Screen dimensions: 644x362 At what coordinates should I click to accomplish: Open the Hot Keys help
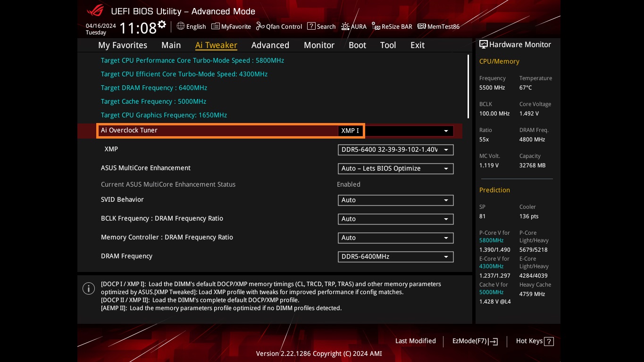535,341
